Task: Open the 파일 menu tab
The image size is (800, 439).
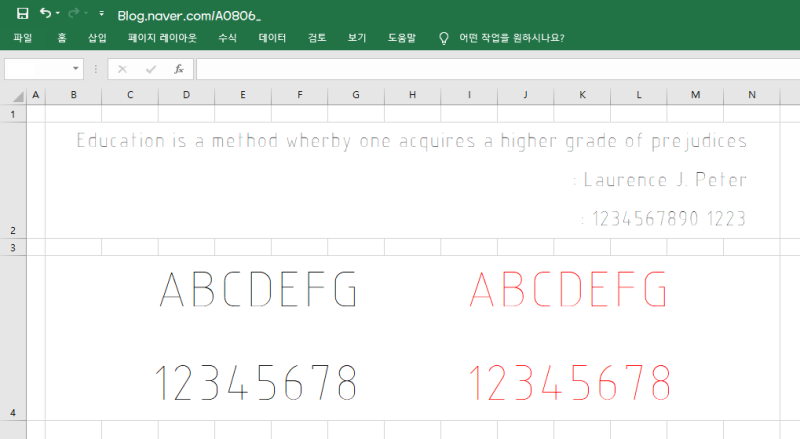Action: coord(22,38)
